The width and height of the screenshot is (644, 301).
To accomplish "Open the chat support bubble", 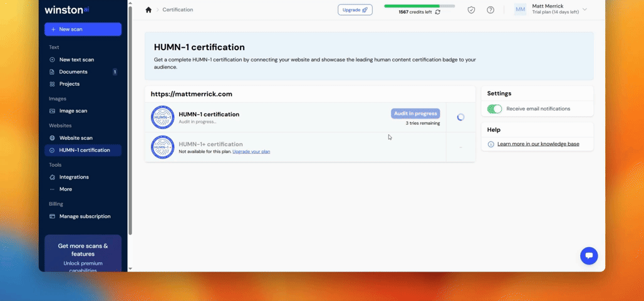I will point(589,256).
